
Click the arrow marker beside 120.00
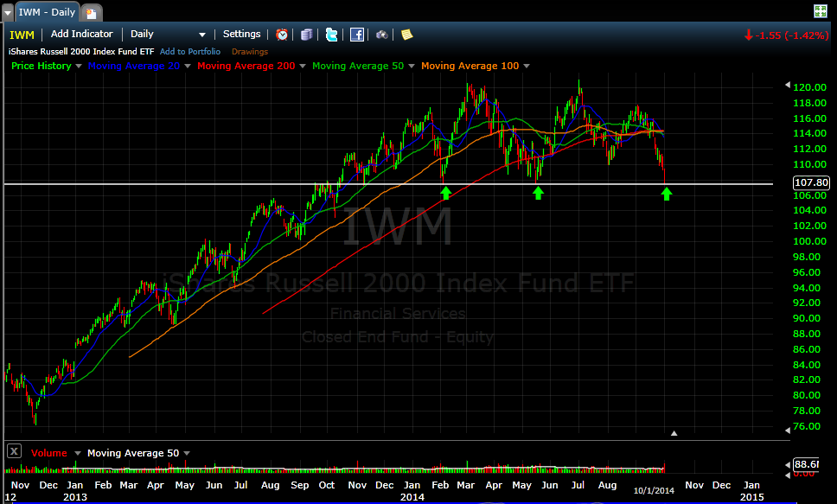(788, 85)
